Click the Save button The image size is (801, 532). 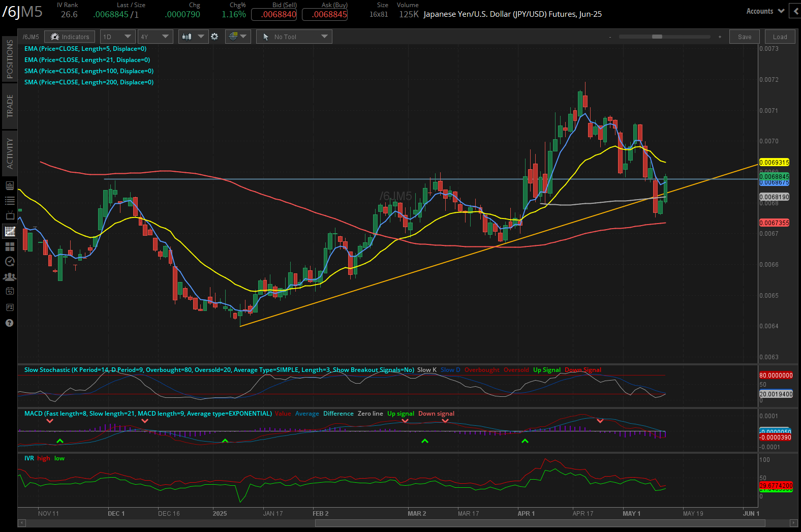pos(744,37)
